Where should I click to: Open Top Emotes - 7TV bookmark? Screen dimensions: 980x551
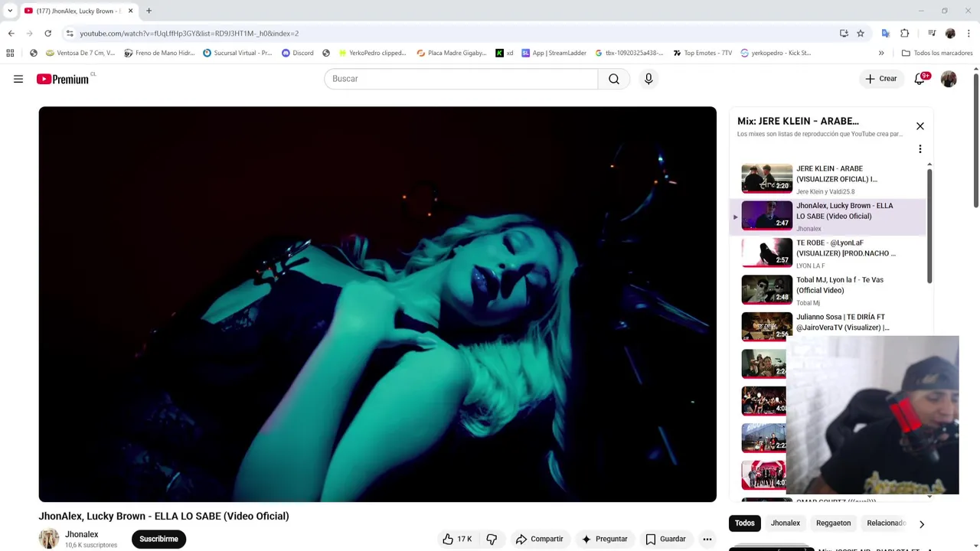[x=702, y=53]
